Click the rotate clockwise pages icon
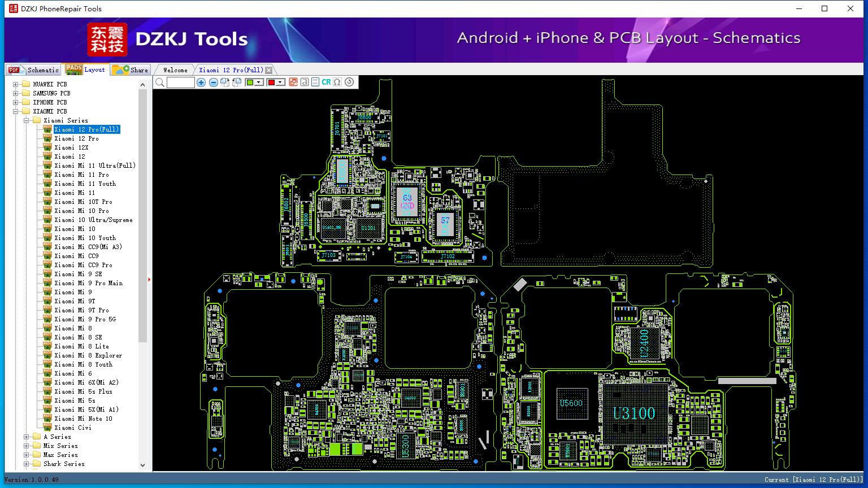868x488 pixels. click(x=225, y=82)
